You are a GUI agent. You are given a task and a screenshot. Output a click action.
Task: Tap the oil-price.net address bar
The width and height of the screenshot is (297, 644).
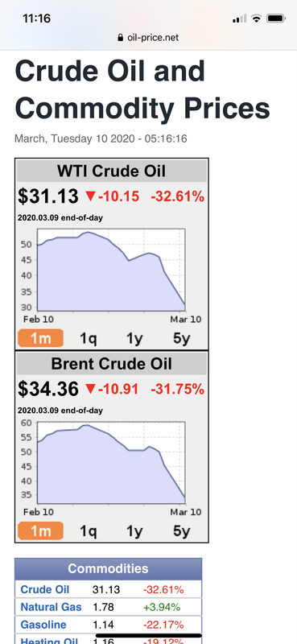148,38
